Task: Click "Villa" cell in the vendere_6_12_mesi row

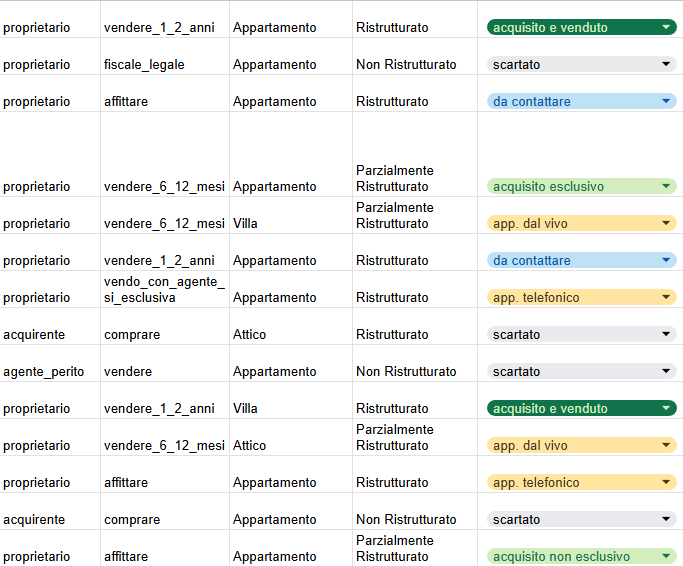Action: pyautogui.click(x=245, y=224)
